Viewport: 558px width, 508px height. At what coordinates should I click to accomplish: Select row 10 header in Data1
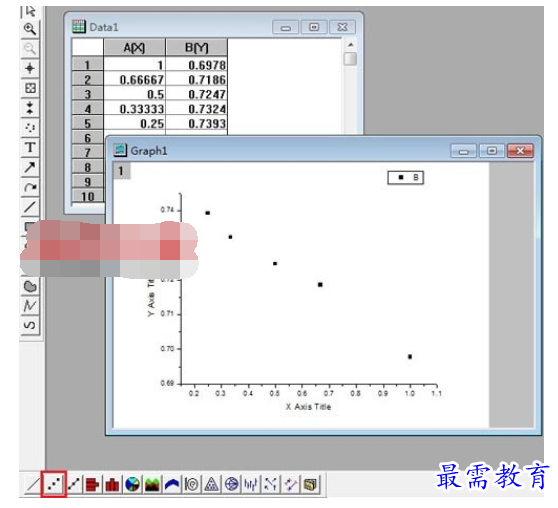click(88, 196)
